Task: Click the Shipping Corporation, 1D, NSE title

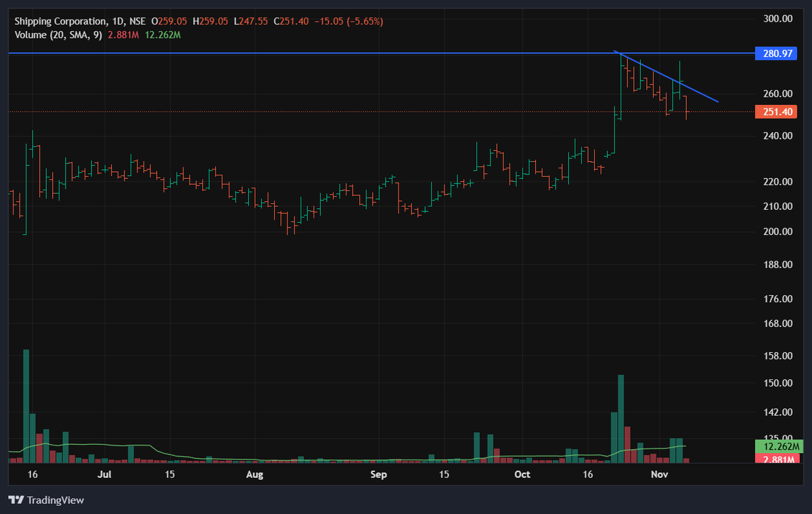Action: (x=79, y=22)
